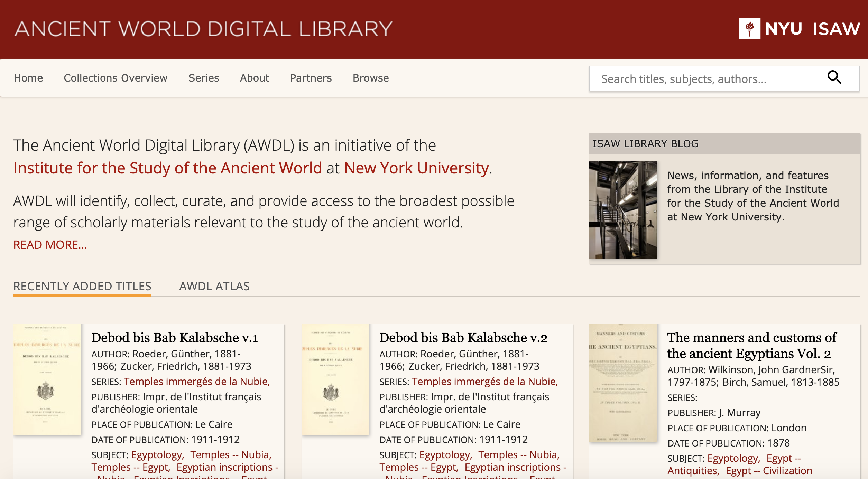Stay on the RECENTLY ADDED TITLES tab

[82, 286]
